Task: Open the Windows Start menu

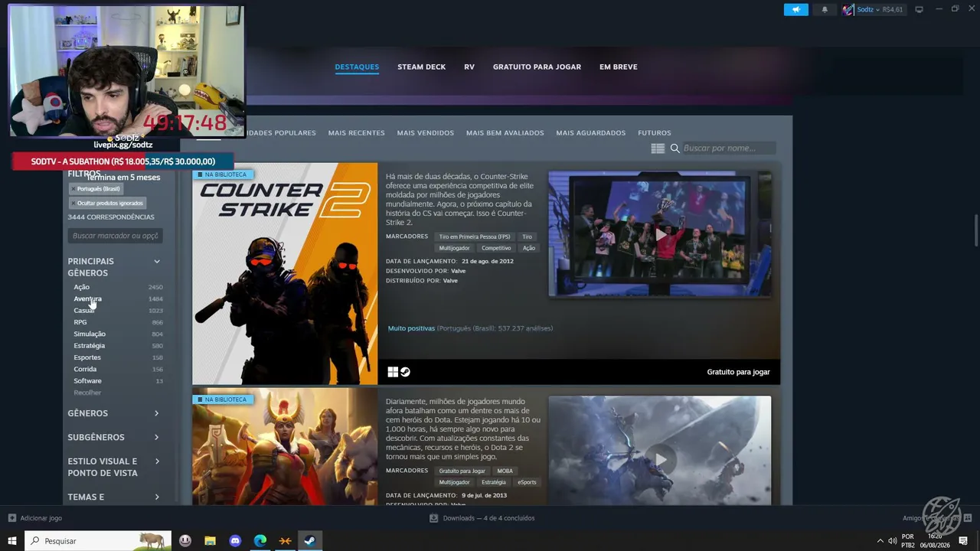Action: 12,541
